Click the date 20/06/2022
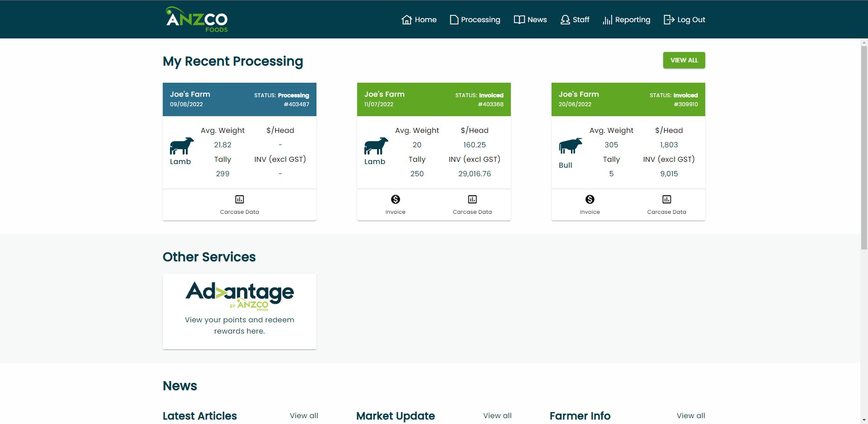Screen dimensions: 868x424 tap(575, 104)
